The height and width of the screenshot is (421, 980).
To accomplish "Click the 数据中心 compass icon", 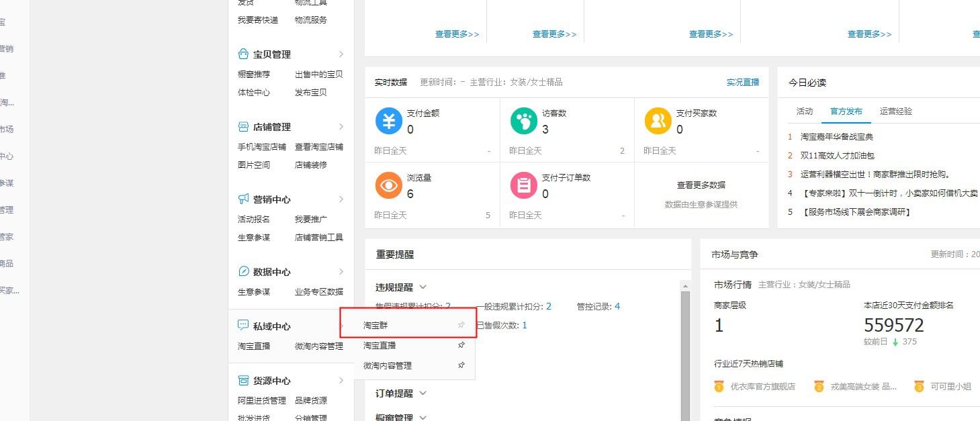I will [x=243, y=272].
